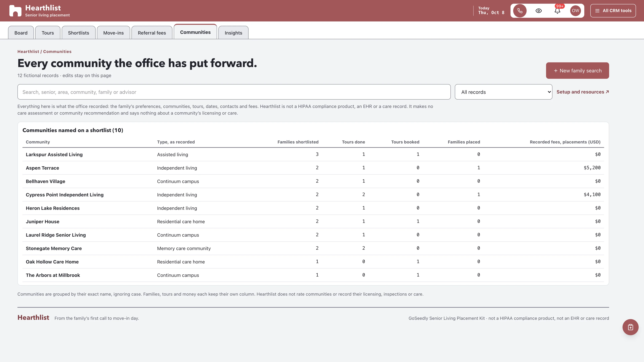The width and height of the screenshot is (644, 362).
Task: Click the Tours done column header
Action: [353, 142]
